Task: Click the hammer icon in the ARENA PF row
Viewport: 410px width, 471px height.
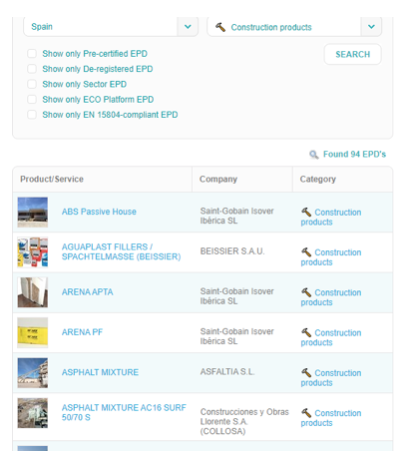Action: click(x=306, y=332)
